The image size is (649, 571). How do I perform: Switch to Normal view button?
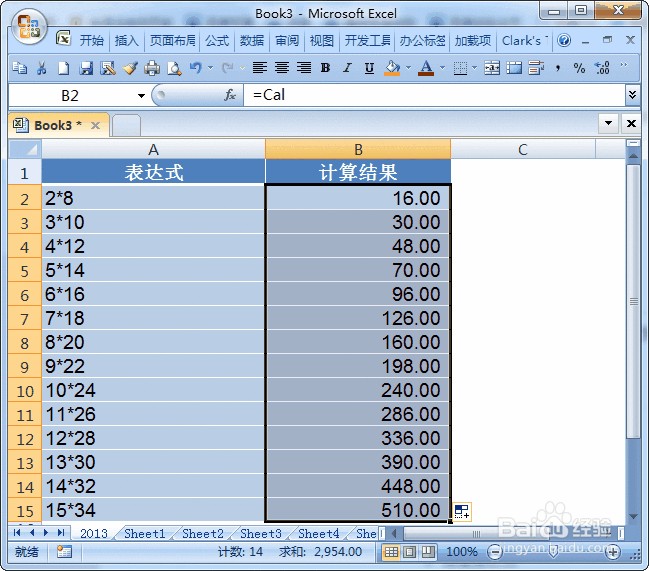click(391, 552)
